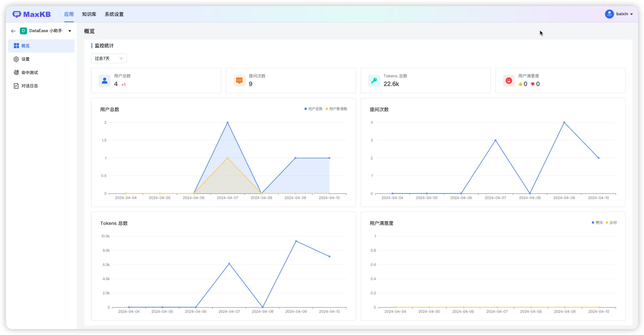Click the 用户总数 person icon
This screenshot has height=335, width=644.
[x=105, y=80]
